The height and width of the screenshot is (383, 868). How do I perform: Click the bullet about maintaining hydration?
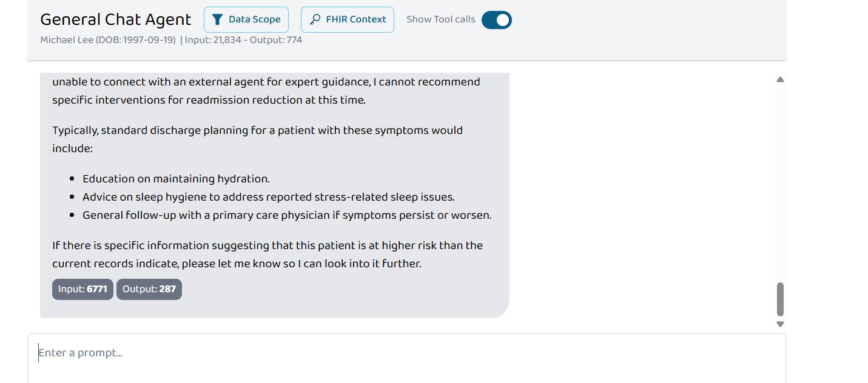176,179
